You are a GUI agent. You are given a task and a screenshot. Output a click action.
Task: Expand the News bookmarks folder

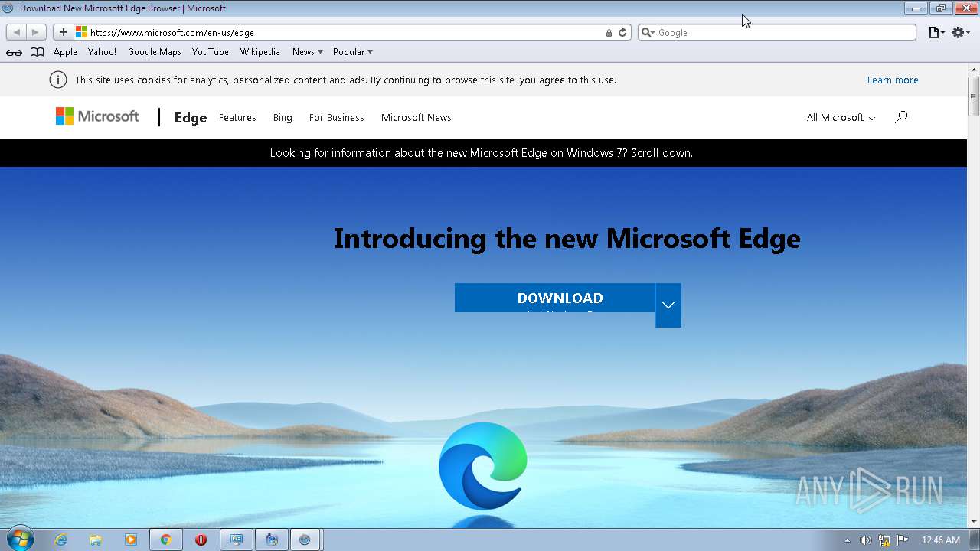(307, 52)
